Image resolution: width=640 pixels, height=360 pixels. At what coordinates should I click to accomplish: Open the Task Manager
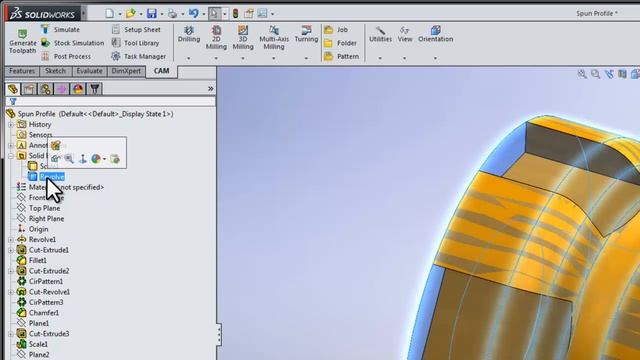pyautogui.click(x=138, y=56)
